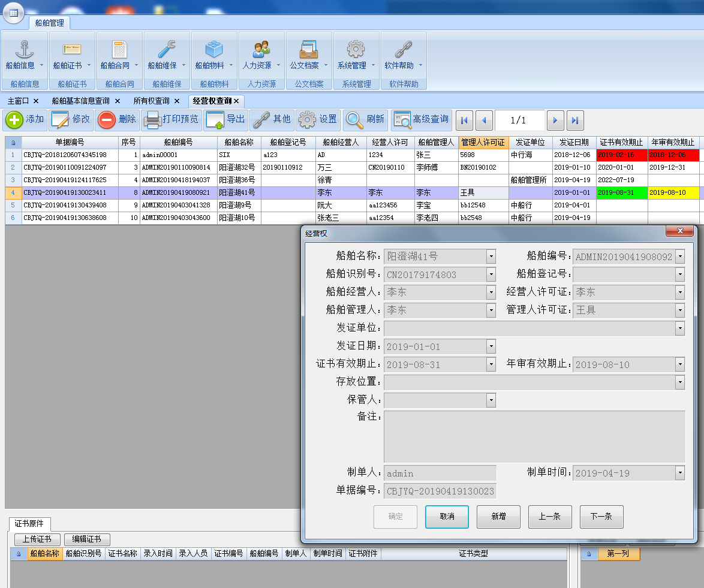Open the 公文档案 archive icon

coord(309,49)
